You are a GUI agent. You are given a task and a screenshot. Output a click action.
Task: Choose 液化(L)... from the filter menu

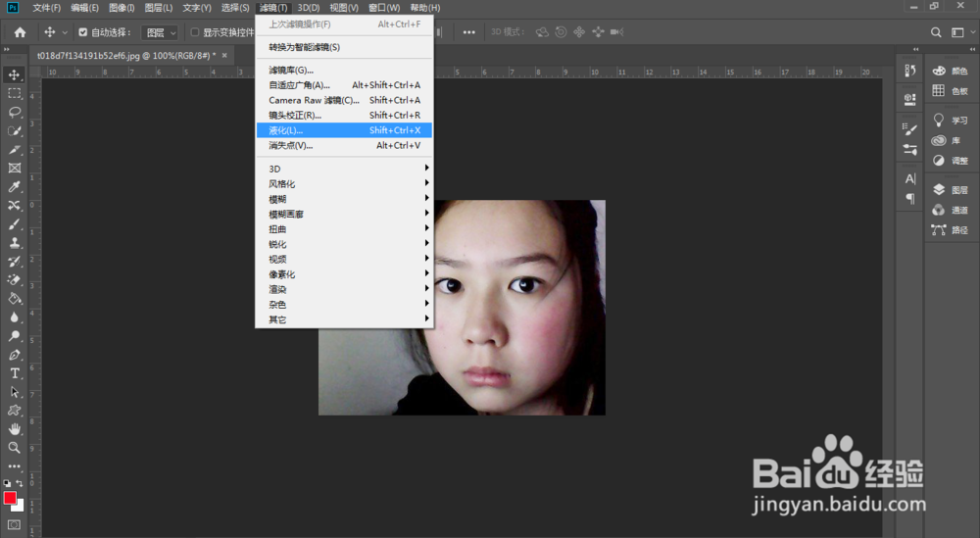[344, 130]
